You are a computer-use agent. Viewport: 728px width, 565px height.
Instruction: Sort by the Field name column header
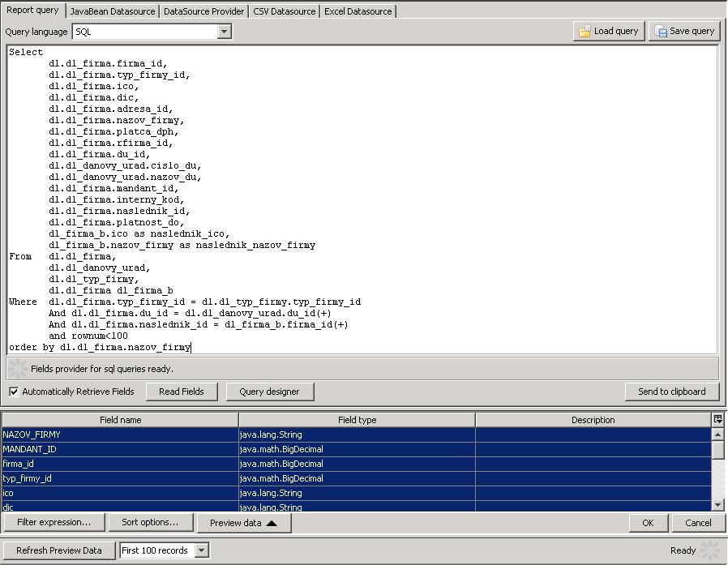[120, 420]
